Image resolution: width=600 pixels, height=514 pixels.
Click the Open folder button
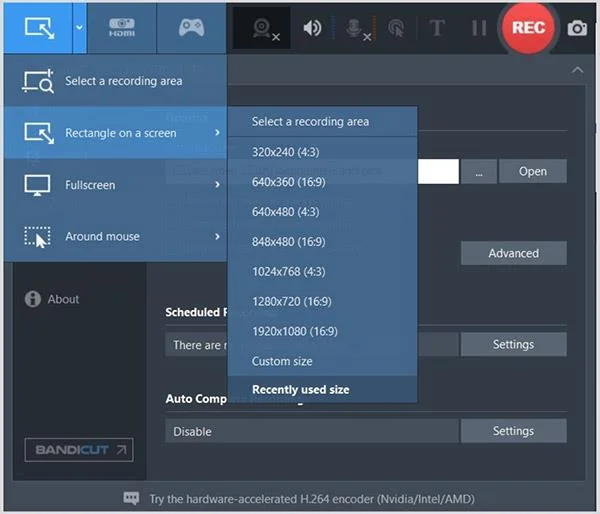[533, 171]
